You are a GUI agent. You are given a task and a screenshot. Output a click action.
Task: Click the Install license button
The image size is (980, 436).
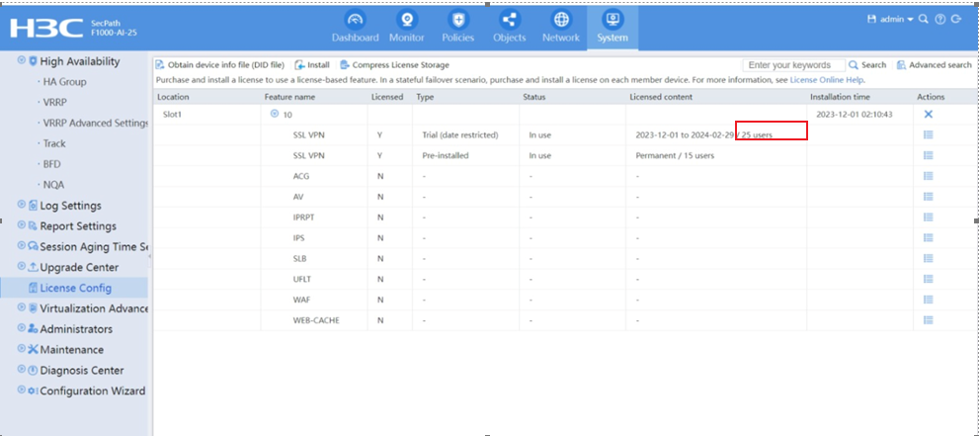tap(312, 65)
